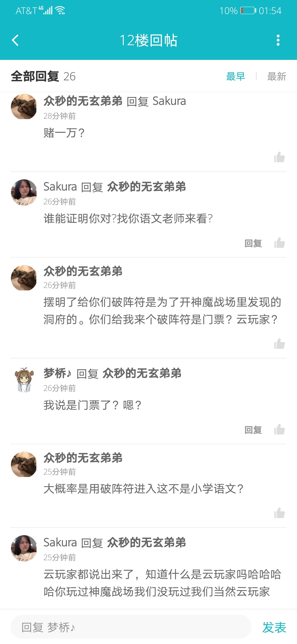
Task: Focus the "回复 梦桥" input field
Action: click(x=131, y=627)
